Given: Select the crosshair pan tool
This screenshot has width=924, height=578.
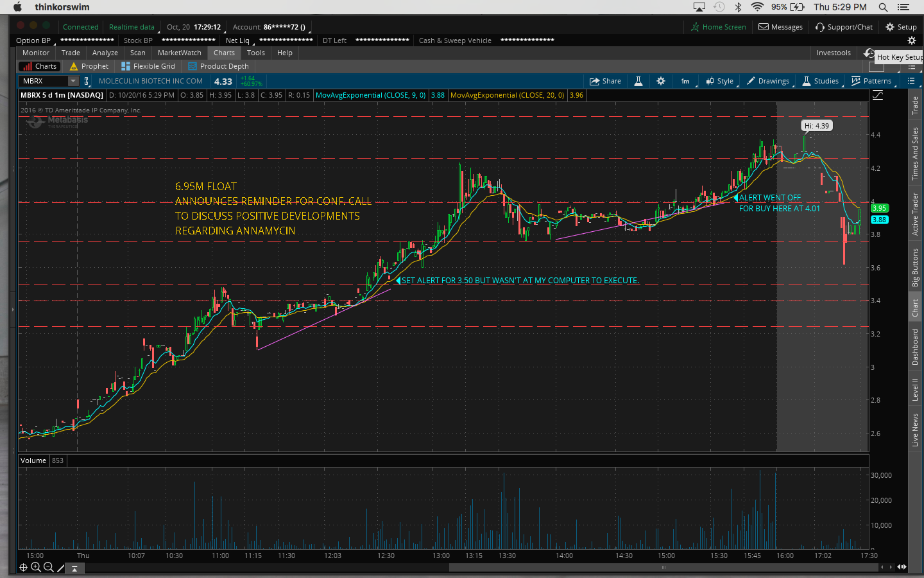Looking at the screenshot, I should tap(23, 567).
